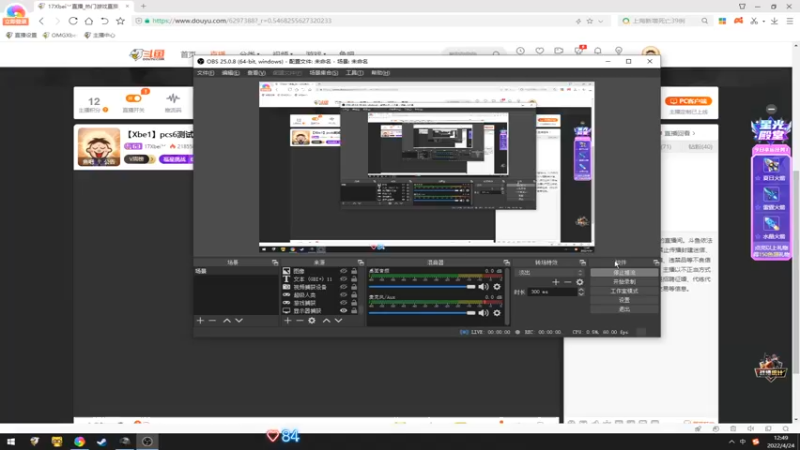Image resolution: width=800 pixels, height=450 pixels.
Task: Remove the selected scene with minus icon
Action: pos(213,320)
